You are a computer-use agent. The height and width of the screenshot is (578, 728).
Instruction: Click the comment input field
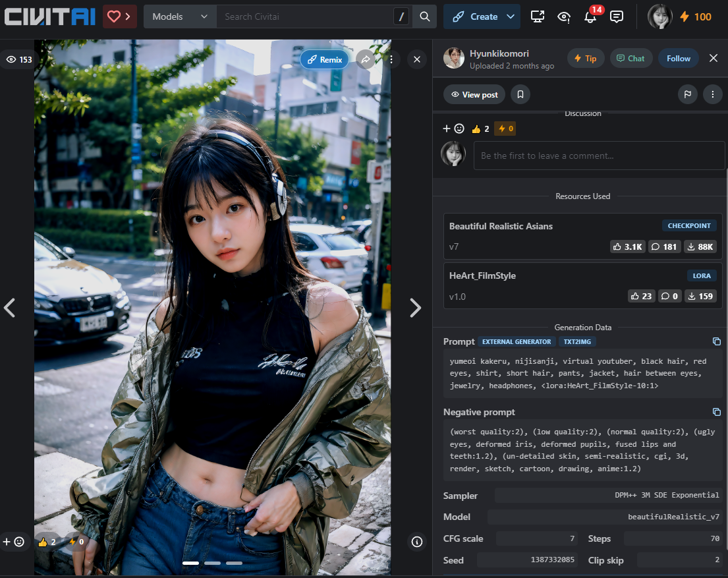pyautogui.click(x=599, y=156)
